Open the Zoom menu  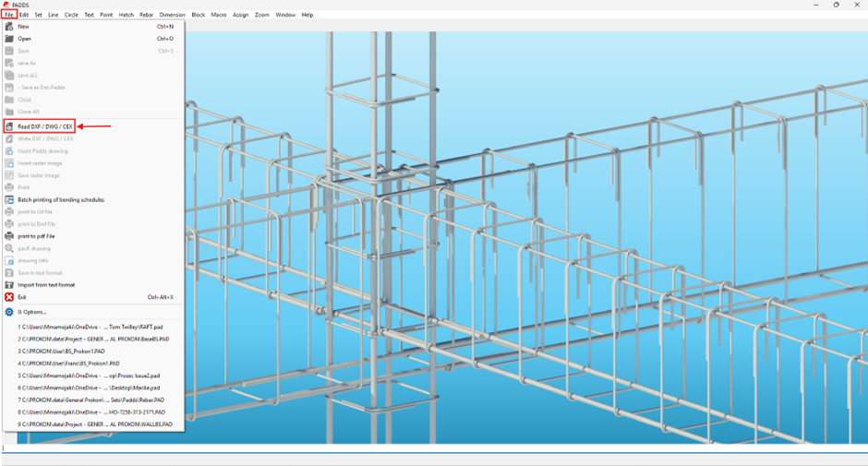(x=262, y=15)
